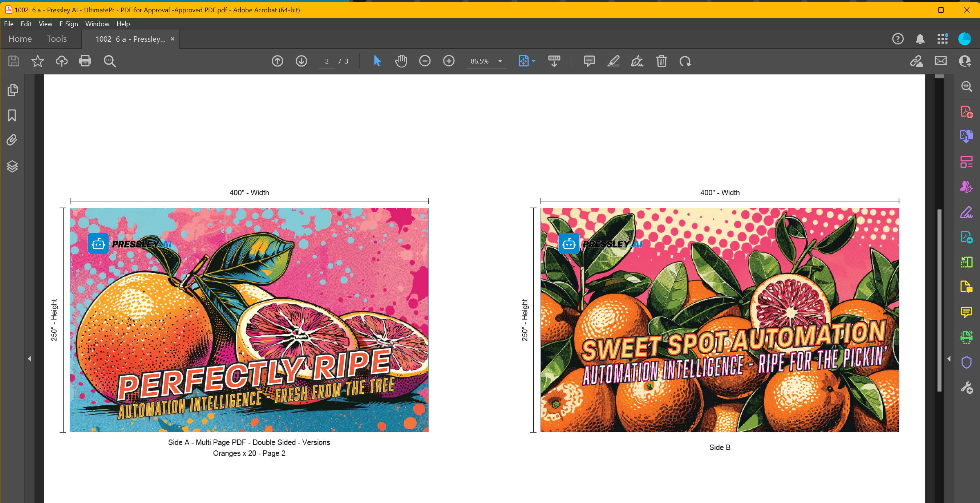
Task: Open the sign document pen tool
Action: [637, 61]
